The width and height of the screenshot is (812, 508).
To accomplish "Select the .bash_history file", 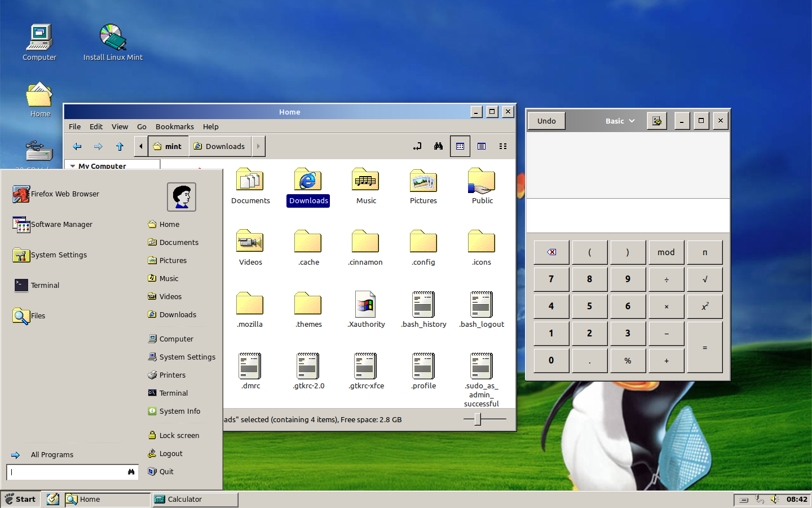I will (x=423, y=310).
